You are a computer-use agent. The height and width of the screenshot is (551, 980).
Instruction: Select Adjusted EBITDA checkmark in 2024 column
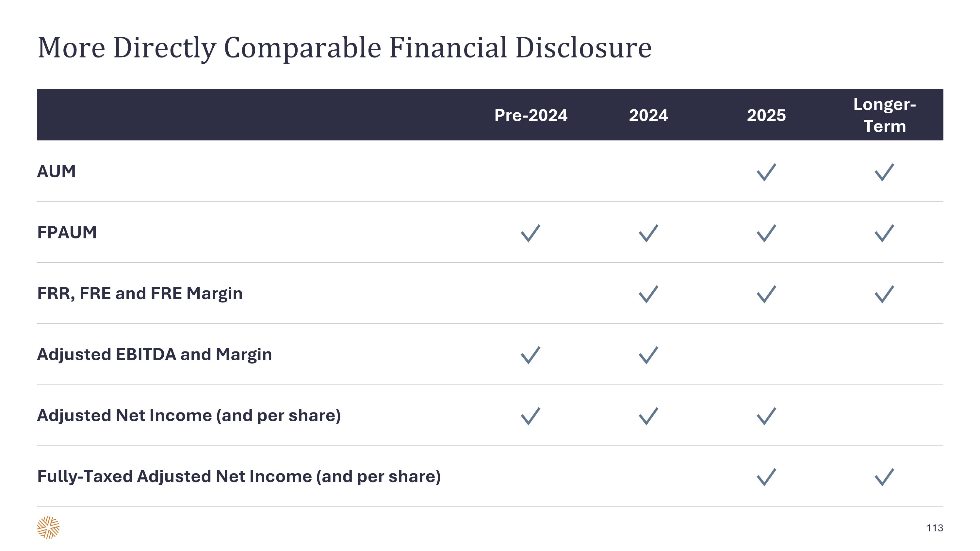(x=648, y=355)
